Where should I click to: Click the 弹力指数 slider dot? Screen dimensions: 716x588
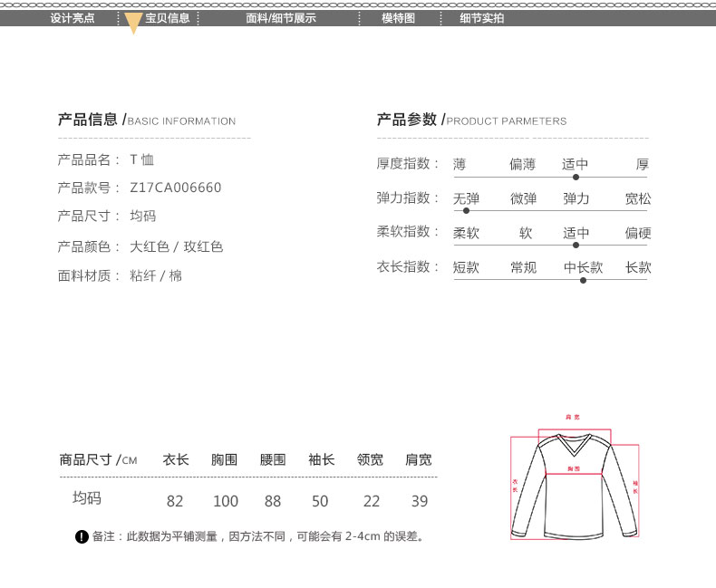467,211
